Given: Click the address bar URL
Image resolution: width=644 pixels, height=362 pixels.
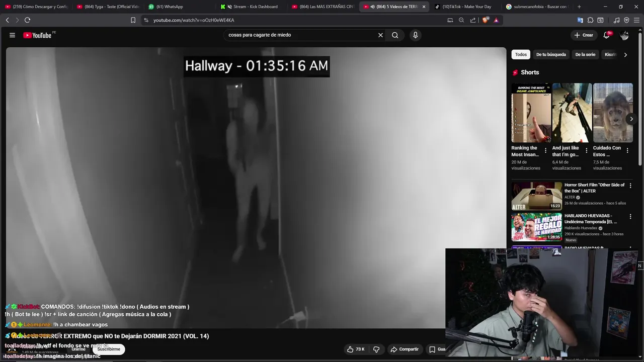Looking at the screenshot, I should coord(194,20).
